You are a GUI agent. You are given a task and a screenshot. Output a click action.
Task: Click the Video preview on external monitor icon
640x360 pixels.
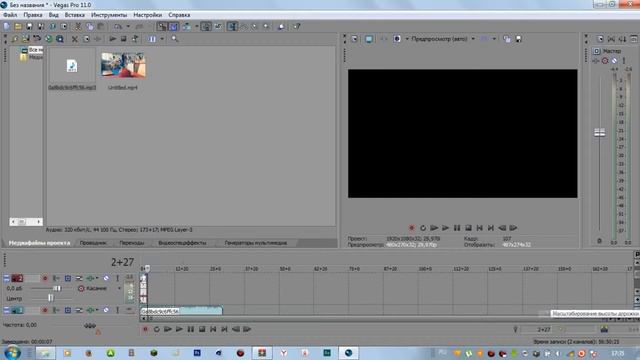tap(369, 39)
